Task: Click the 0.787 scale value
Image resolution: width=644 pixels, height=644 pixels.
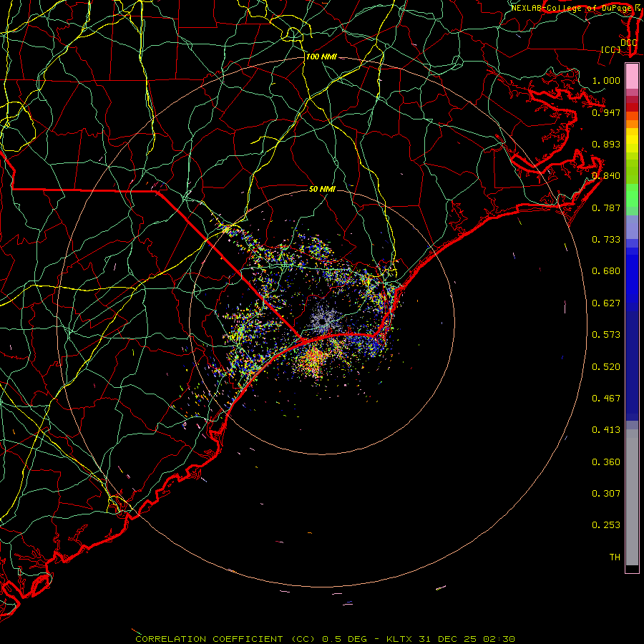Action: (606, 208)
